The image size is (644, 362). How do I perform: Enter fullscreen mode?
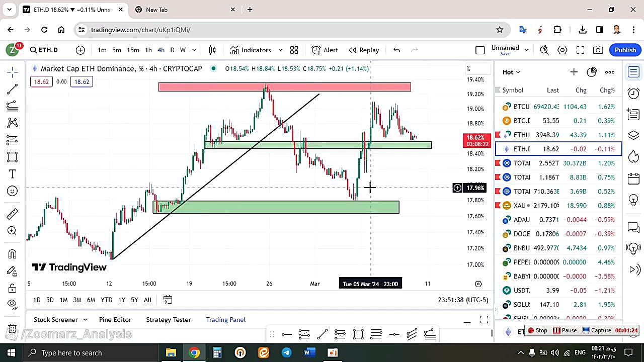[x=580, y=50]
